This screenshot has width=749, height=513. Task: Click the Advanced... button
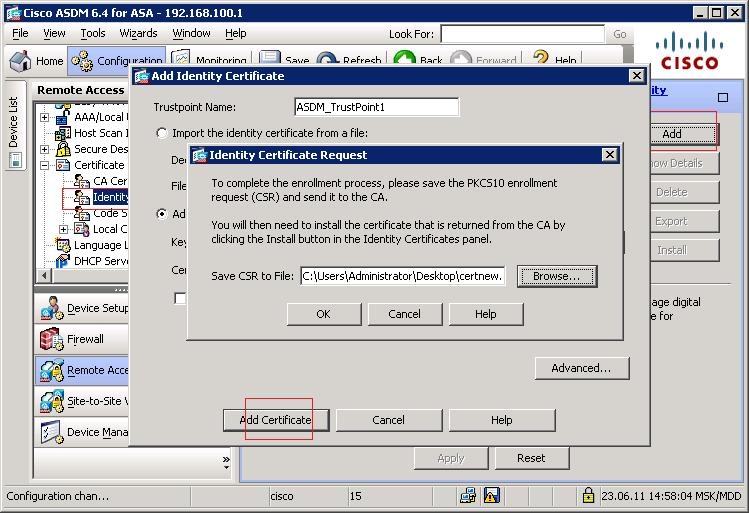(x=581, y=368)
